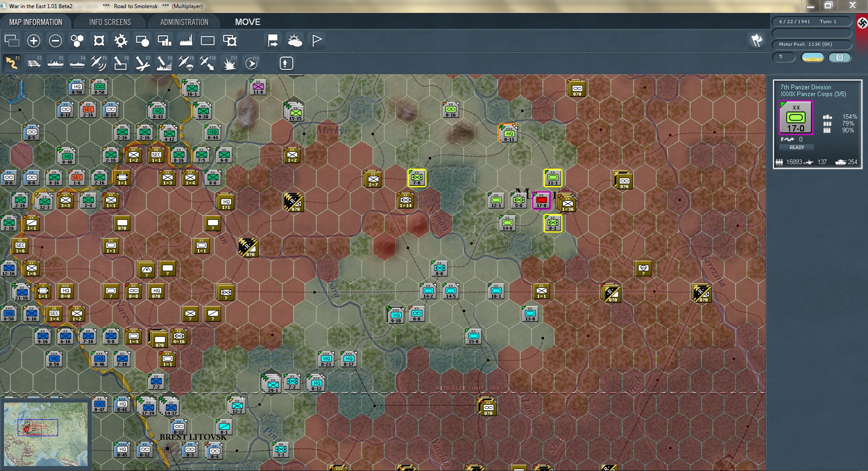
Task: Select Soviet 1=14 infantry counter
Action: (406, 200)
